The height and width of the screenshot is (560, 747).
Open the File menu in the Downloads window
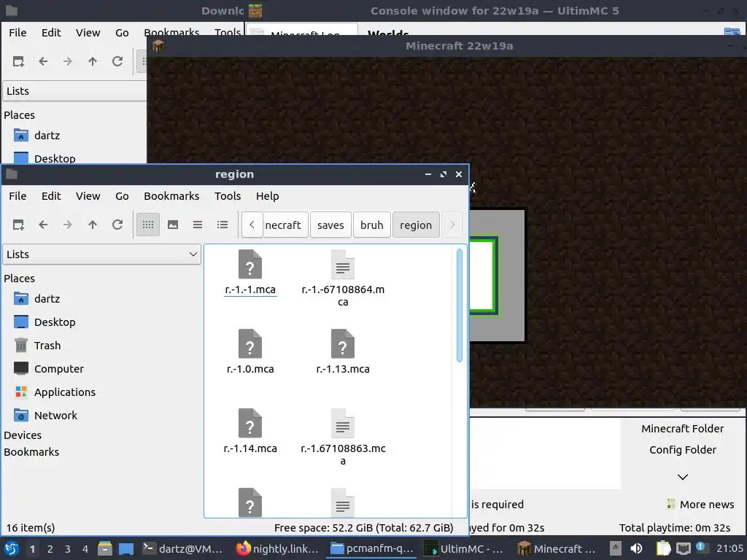point(18,33)
